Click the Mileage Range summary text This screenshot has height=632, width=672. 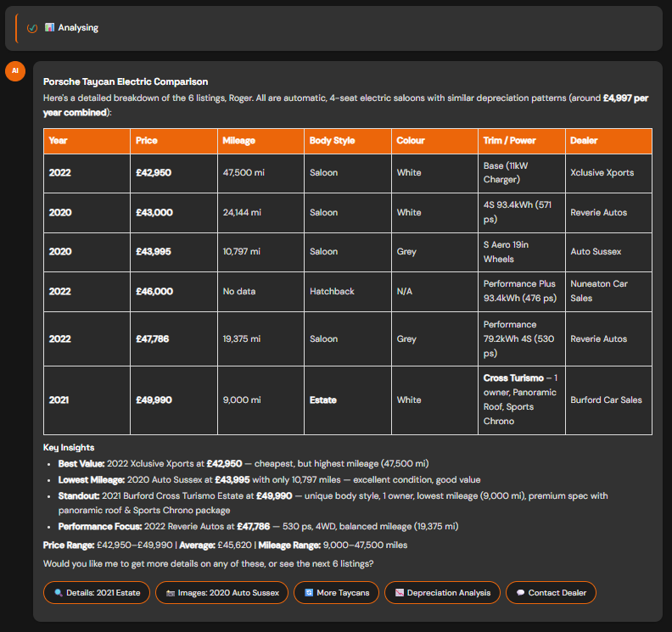[x=333, y=545]
